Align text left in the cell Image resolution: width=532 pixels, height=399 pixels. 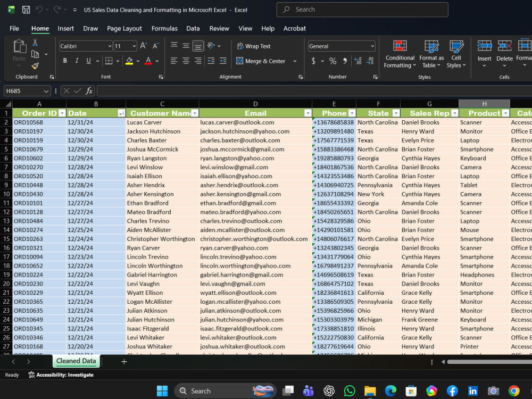[174, 61]
